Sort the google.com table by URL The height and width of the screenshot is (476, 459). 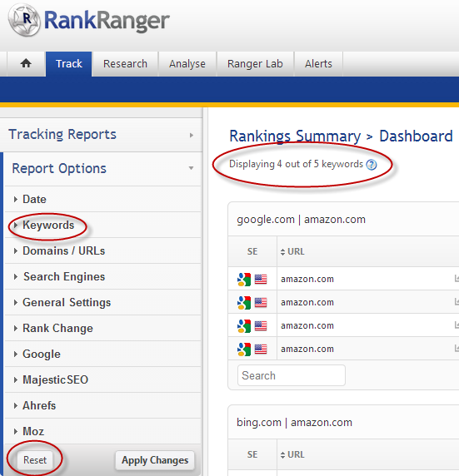292,251
